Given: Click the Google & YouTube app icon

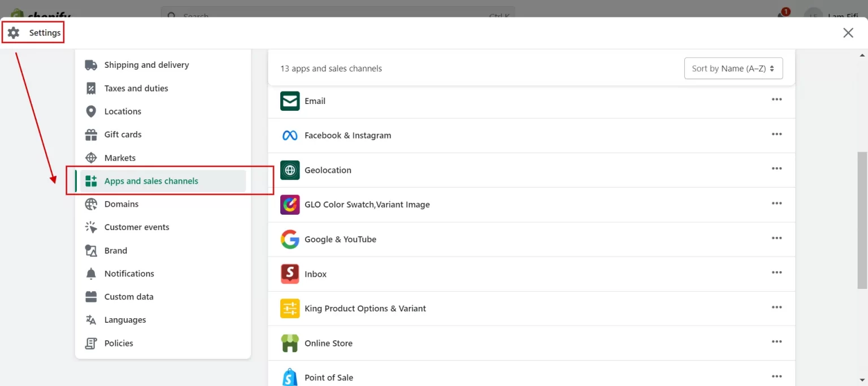Looking at the screenshot, I should pyautogui.click(x=290, y=239).
